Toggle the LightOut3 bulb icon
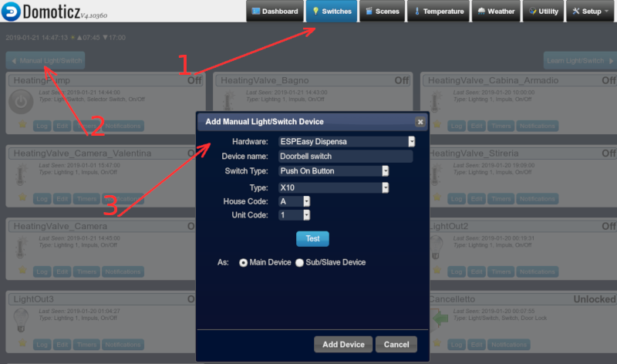The width and height of the screenshot is (617, 364). click(x=21, y=320)
